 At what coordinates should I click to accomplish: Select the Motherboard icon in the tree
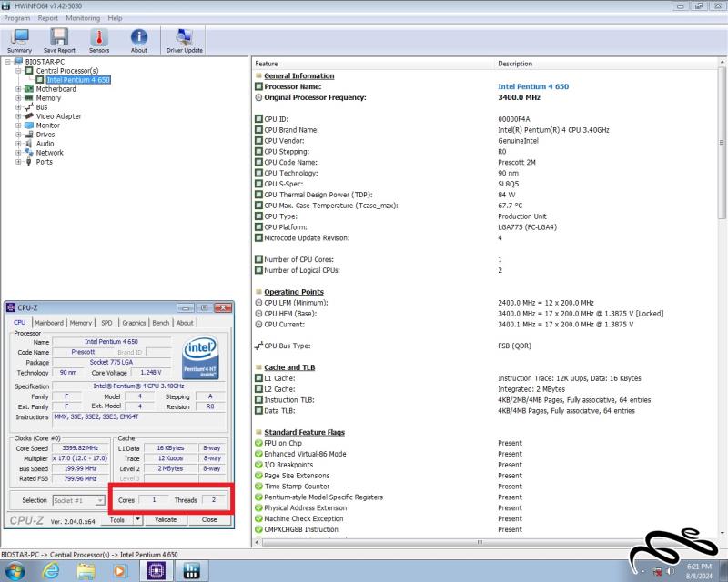point(29,88)
